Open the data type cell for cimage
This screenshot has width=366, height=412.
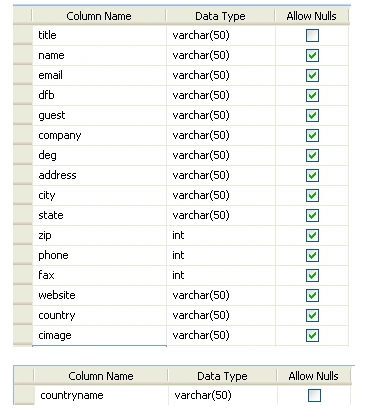pos(221,335)
